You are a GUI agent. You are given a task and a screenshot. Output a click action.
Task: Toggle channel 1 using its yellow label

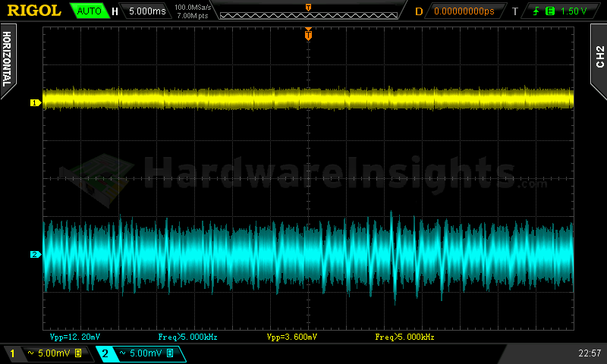coord(12,353)
